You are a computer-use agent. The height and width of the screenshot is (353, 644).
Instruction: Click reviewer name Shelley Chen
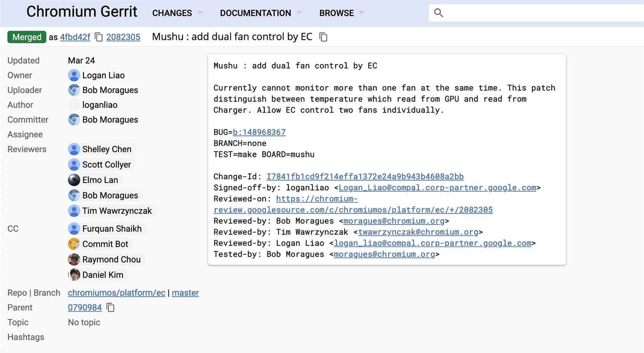107,149
